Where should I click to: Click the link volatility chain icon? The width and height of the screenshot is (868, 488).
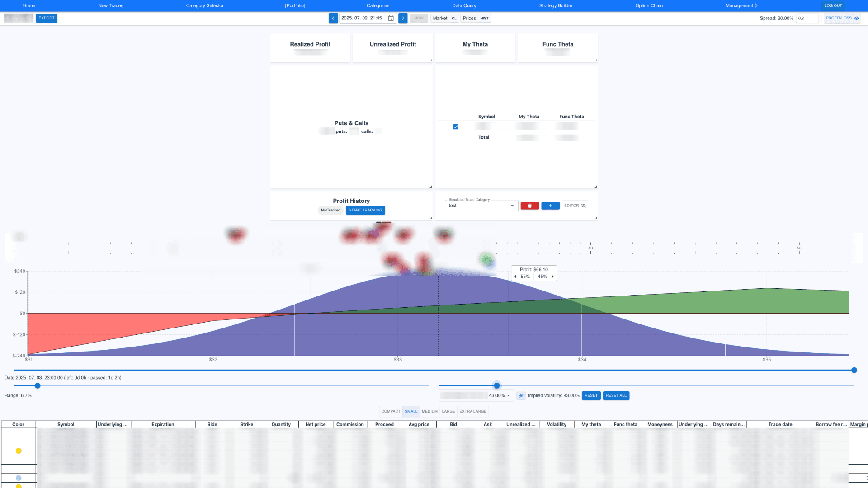[521, 396]
